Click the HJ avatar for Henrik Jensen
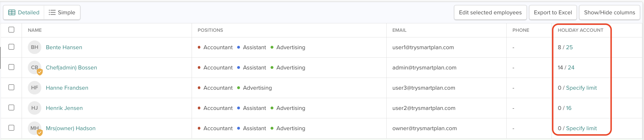The image size is (644, 140). click(x=35, y=108)
